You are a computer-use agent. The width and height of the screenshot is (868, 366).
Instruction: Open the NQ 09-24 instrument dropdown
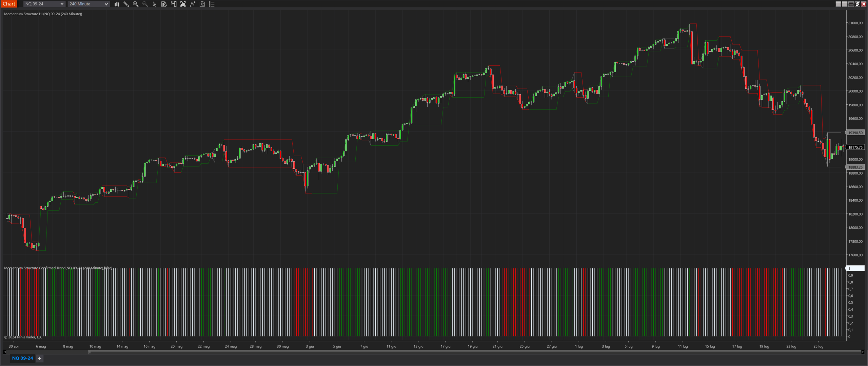44,4
